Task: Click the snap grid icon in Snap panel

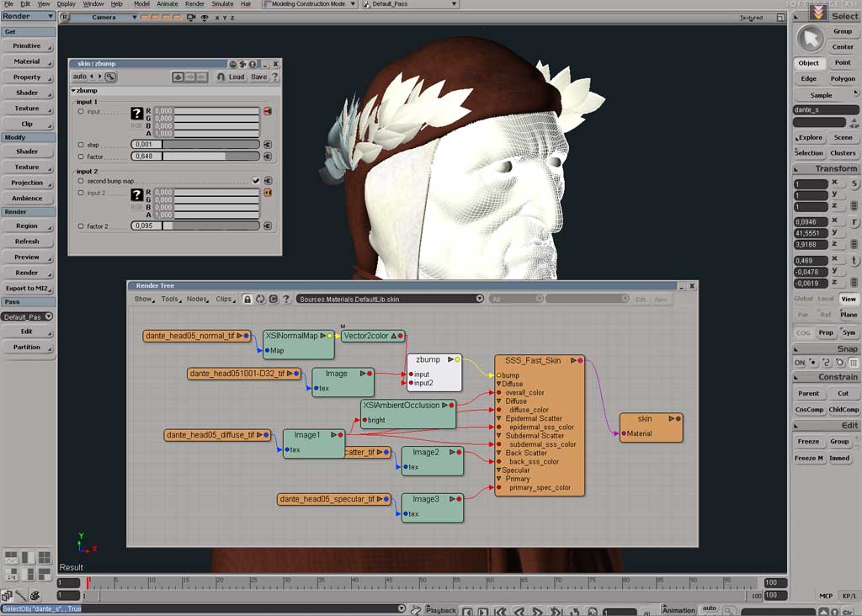Action: (x=854, y=363)
